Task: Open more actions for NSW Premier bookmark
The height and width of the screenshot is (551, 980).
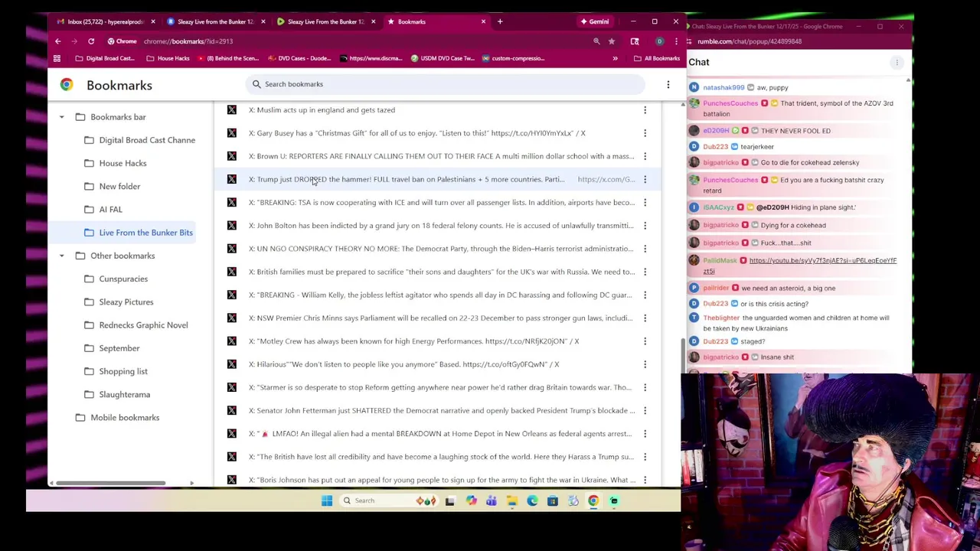Action: pos(645,318)
